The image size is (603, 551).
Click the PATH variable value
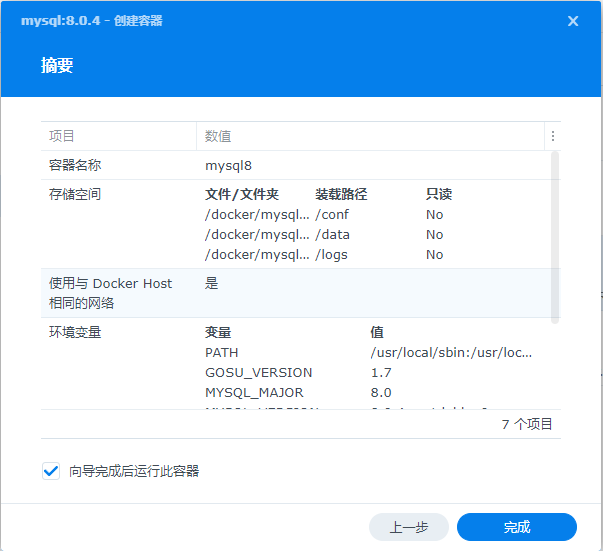pyautogui.click(x=451, y=352)
